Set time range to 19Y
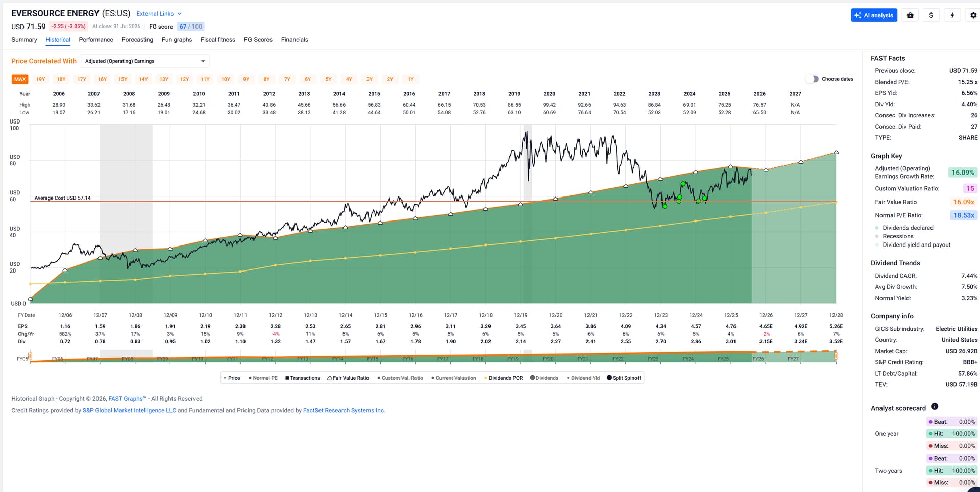The image size is (980, 492). (x=41, y=79)
